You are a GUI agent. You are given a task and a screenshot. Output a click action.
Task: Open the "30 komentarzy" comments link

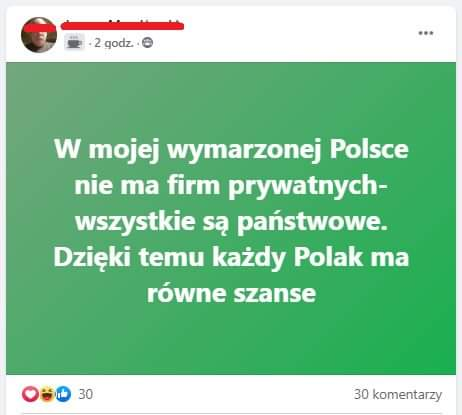tap(398, 395)
